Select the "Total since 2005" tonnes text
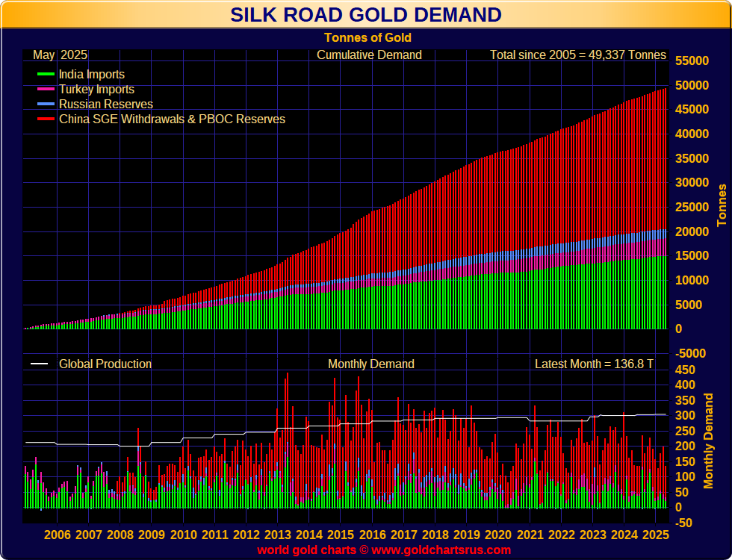Image resolution: width=732 pixels, height=560 pixels. (577, 55)
